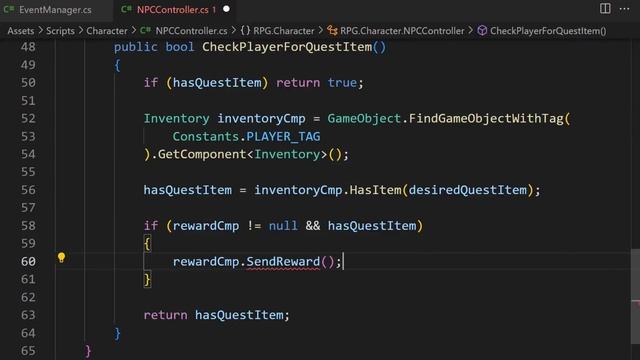Click the lightbulb quick fix icon
Image resolution: width=640 pixels, height=360 pixels.
61,258
